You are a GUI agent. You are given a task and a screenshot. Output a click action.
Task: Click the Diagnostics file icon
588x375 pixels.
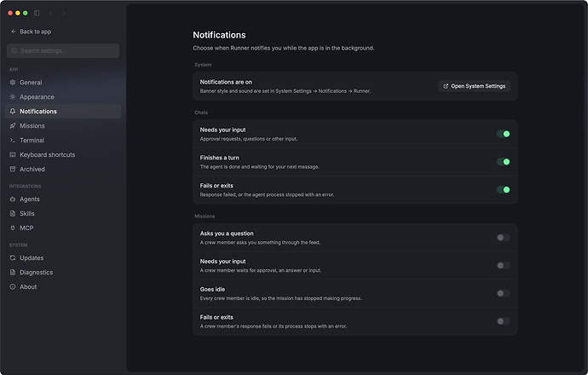[x=13, y=272]
